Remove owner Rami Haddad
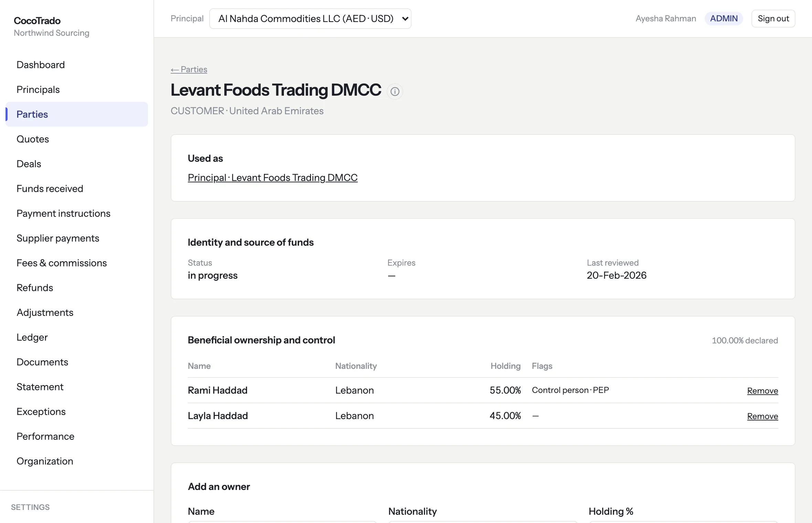Image resolution: width=812 pixels, height=523 pixels. (762, 391)
